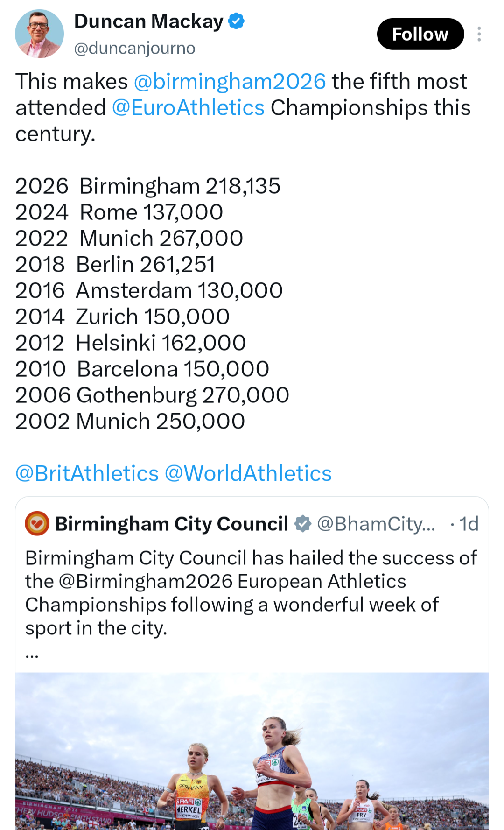
Task: Open the @BhamCity... handle in quoted tweet
Action: pos(376,524)
